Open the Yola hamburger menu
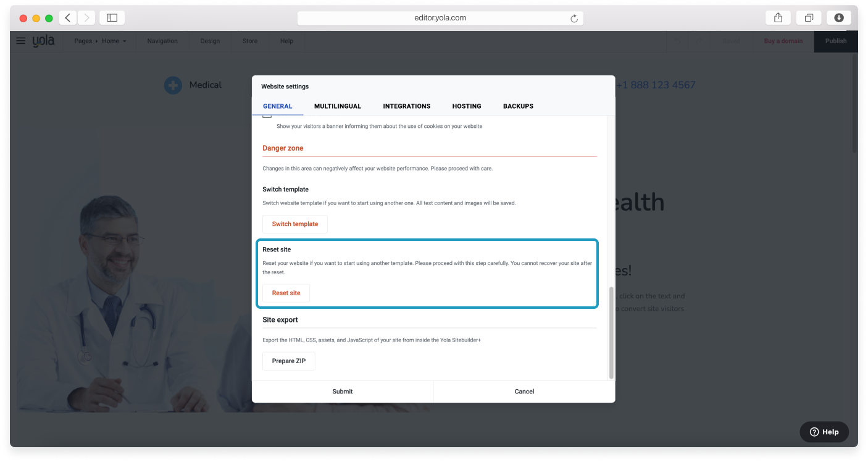 [x=21, y=41]
